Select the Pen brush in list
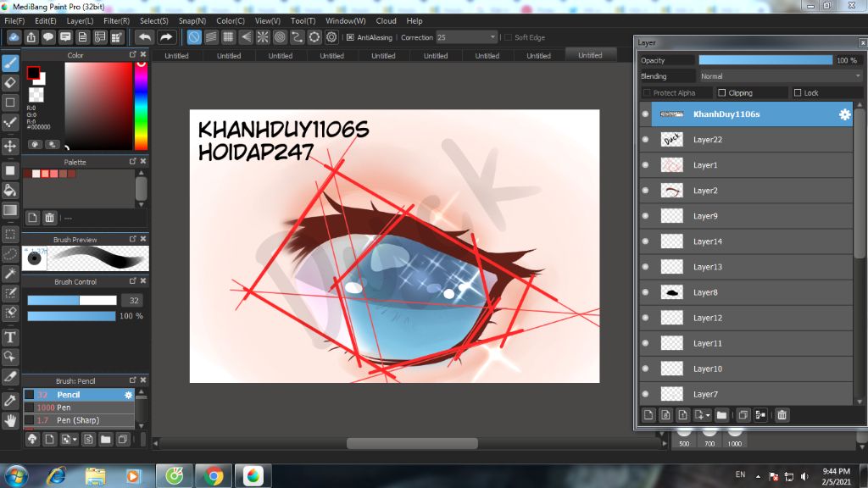 click(79, 408)
